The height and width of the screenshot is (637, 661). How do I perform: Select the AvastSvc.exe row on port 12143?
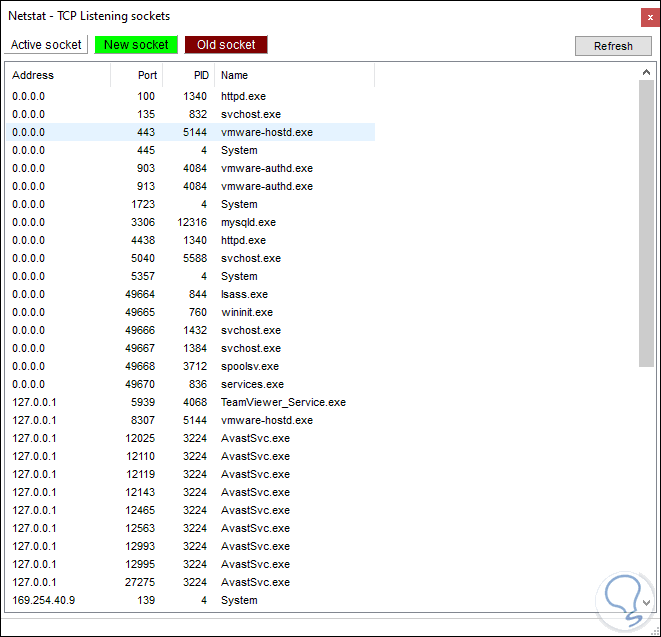coord(191,492)
